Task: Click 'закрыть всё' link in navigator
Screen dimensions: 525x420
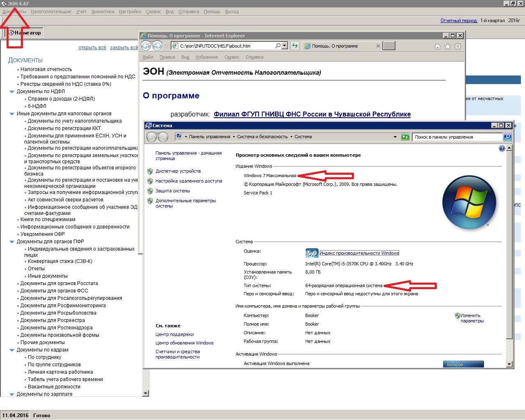Action: coord(124,48)
